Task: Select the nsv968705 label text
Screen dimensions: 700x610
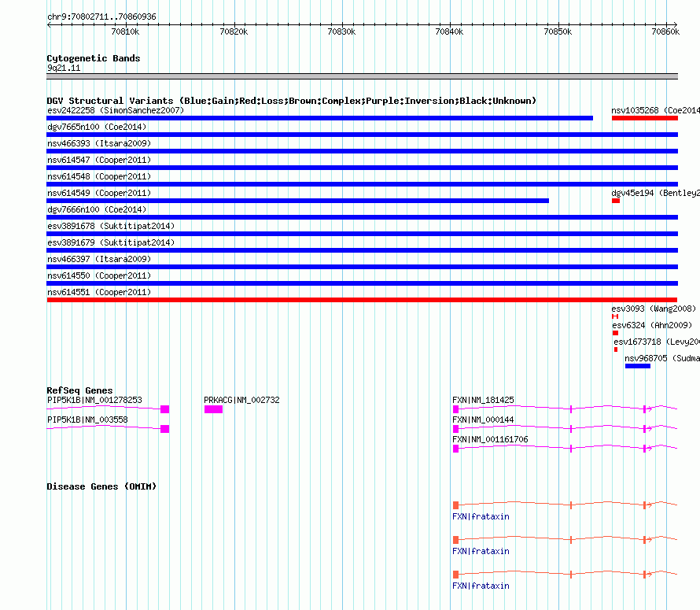Action: click(x=662, y=358)
